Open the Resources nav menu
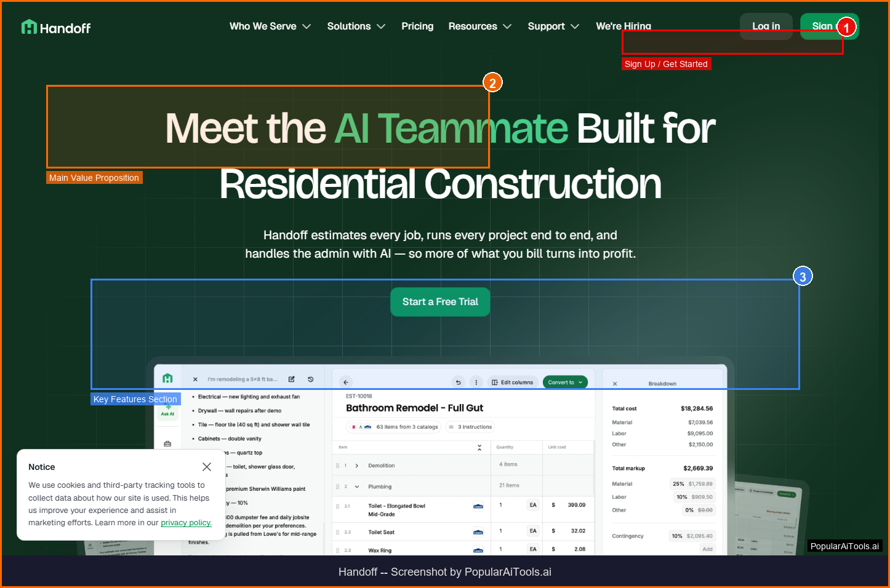The height and width of the screenshot is (588, 890). [479, 26]
